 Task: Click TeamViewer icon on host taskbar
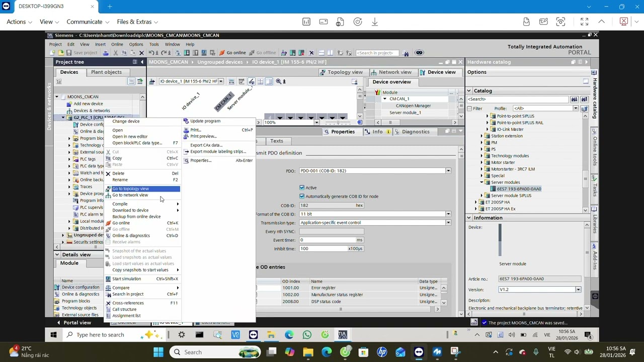[x=419, y=352]
